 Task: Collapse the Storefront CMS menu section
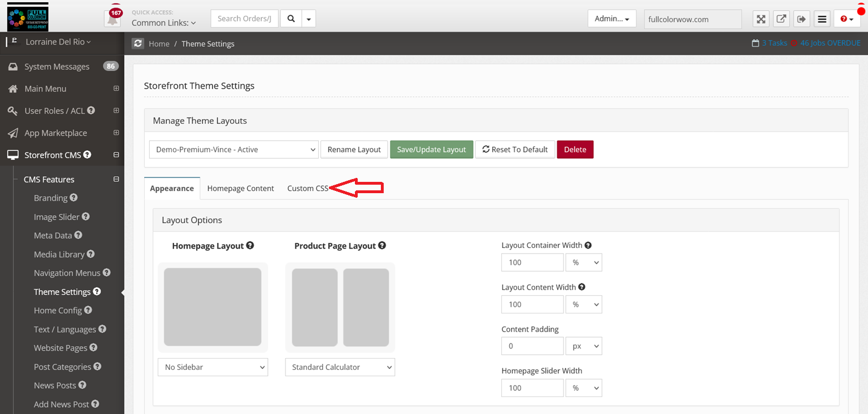point(116,155)
